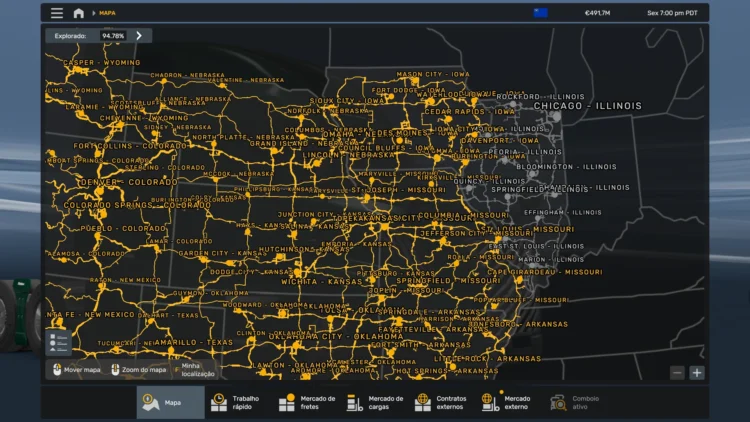Click the Garden City - Kansas label

[x=222, y=253]
